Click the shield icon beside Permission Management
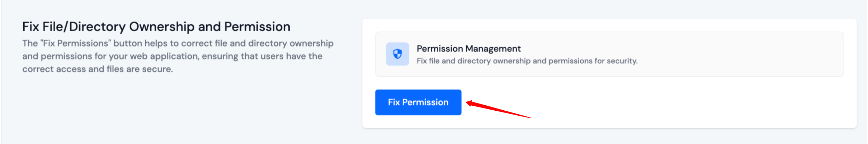Viewport: 868px width, 144px height. point(397,54)
